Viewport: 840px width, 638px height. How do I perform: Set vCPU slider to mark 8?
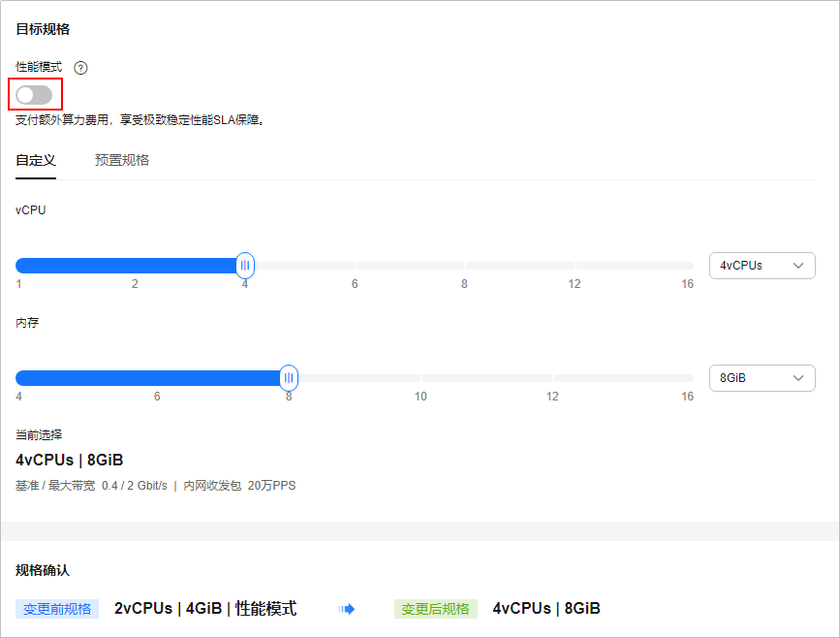(464, 266)
